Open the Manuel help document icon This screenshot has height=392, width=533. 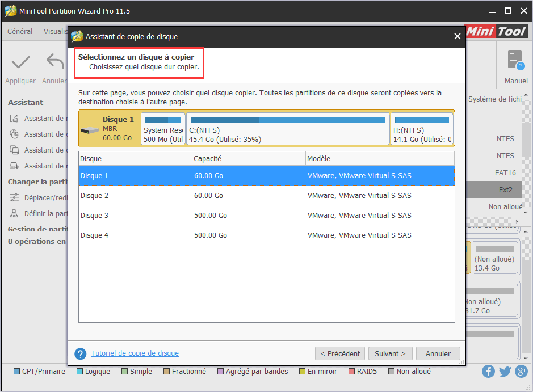click(515, 60)
